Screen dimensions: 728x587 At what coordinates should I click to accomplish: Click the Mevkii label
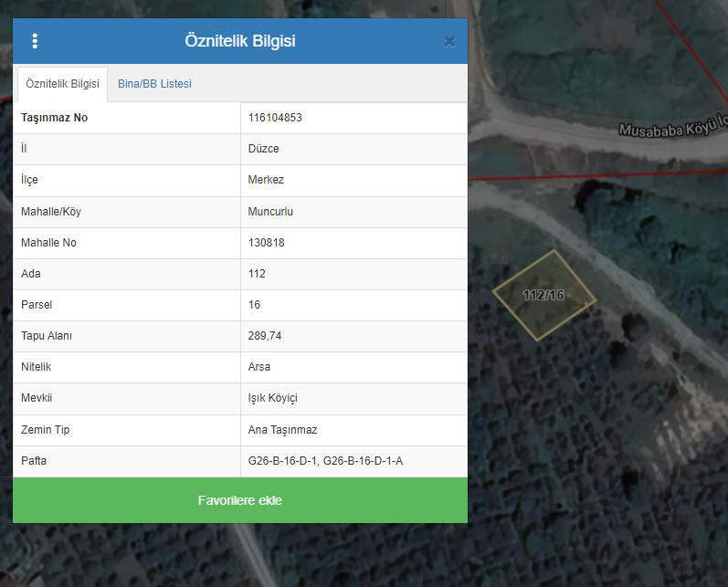(37, 399)
